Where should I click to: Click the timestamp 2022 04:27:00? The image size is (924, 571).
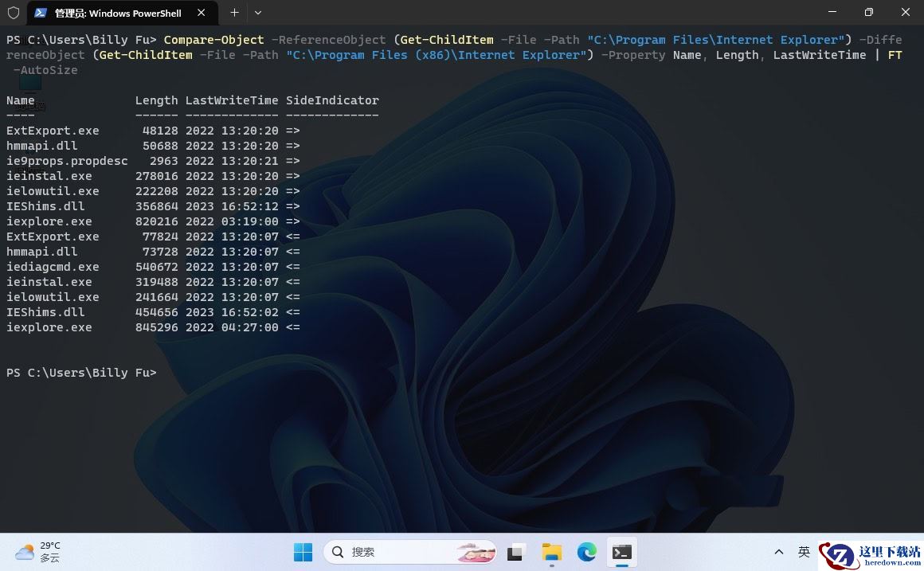[232, 327]
